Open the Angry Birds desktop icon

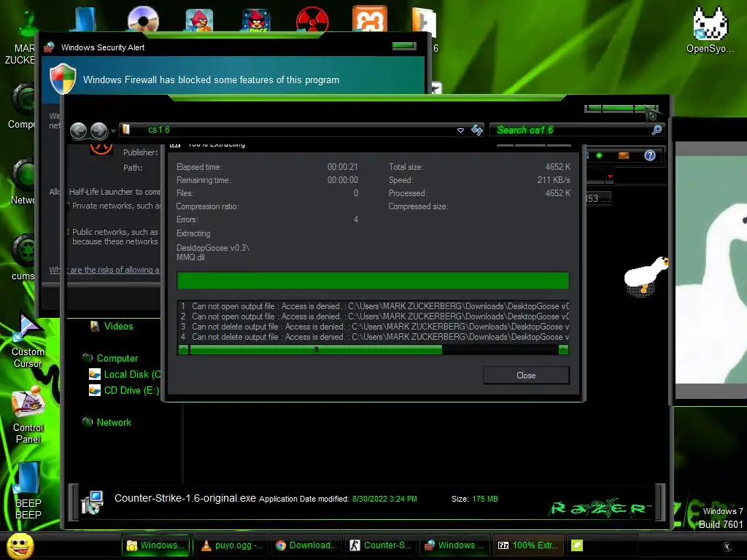(199, 20)
